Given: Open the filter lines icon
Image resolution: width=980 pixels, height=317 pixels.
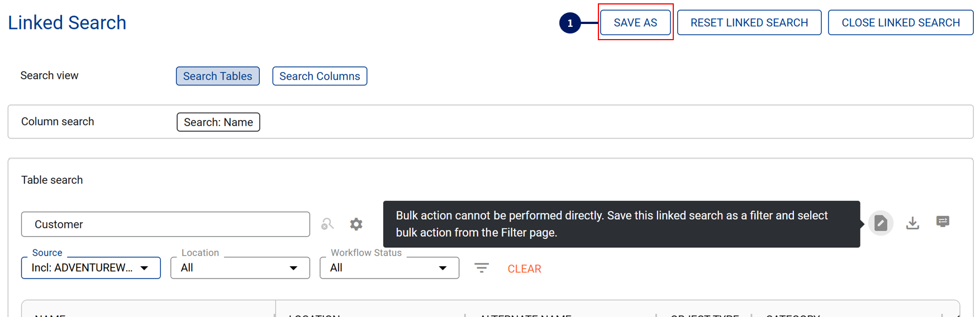Looking at the screenshot, I should (482, 268).
